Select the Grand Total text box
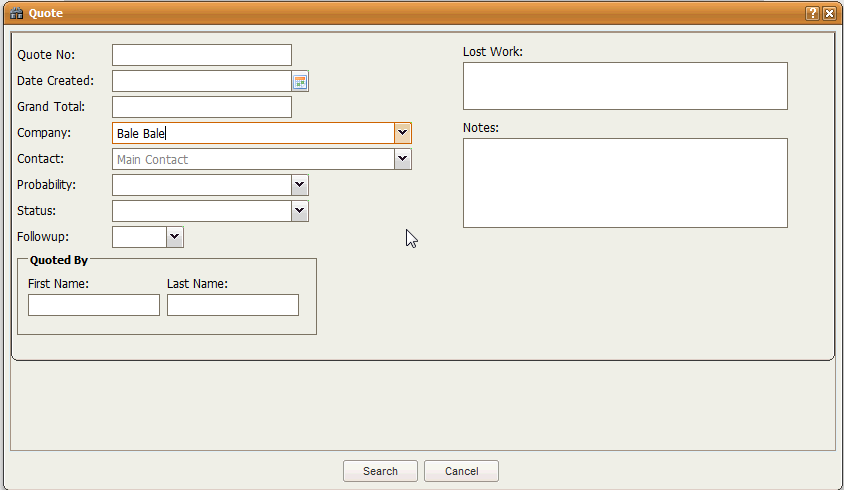The height and width of the screenshot is (490, 844). click(x=201, y=107)
